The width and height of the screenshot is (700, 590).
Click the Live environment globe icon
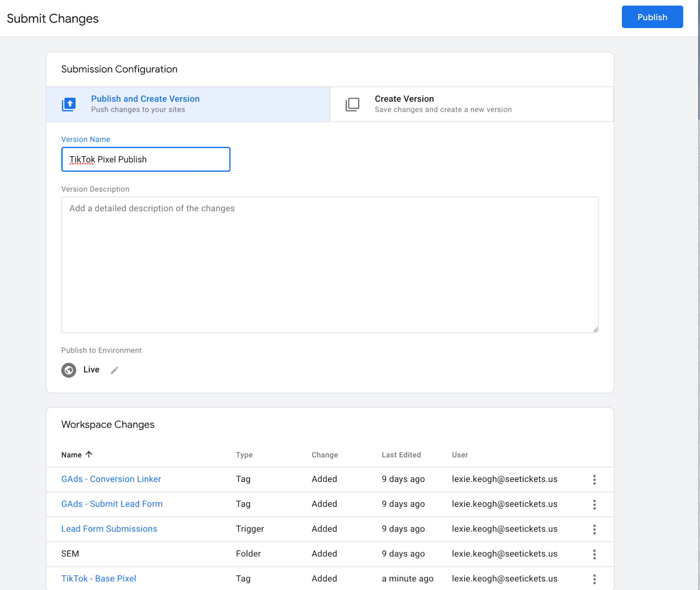(x=69, y=370)
